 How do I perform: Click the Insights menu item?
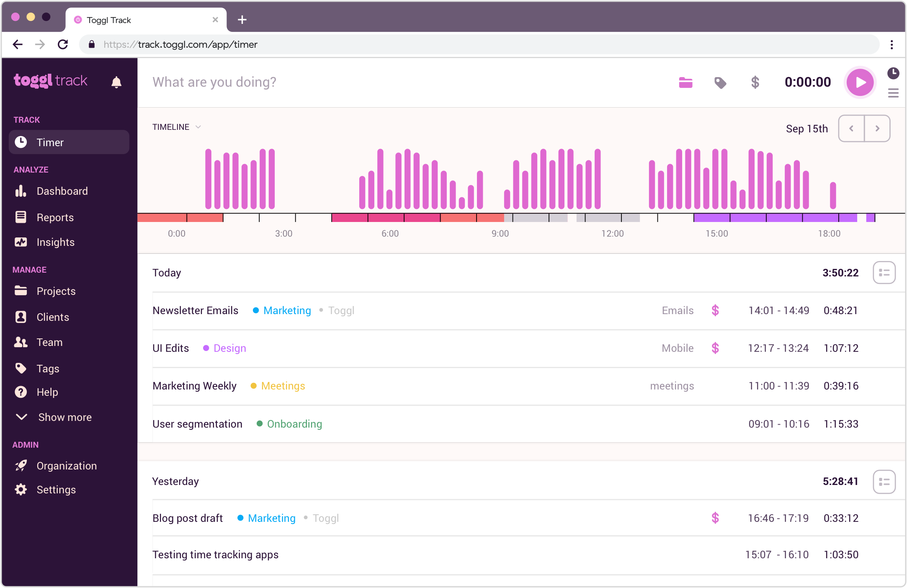click(56, 242)
